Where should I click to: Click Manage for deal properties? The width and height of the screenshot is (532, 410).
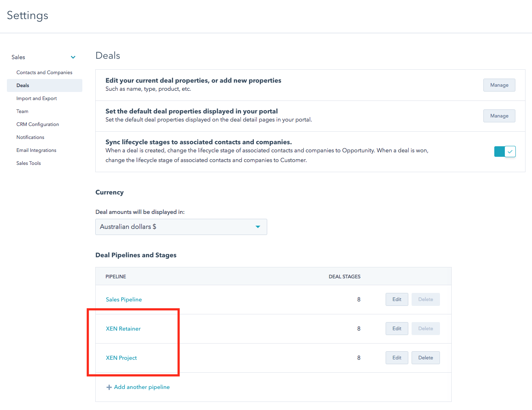tap(499, 85)
